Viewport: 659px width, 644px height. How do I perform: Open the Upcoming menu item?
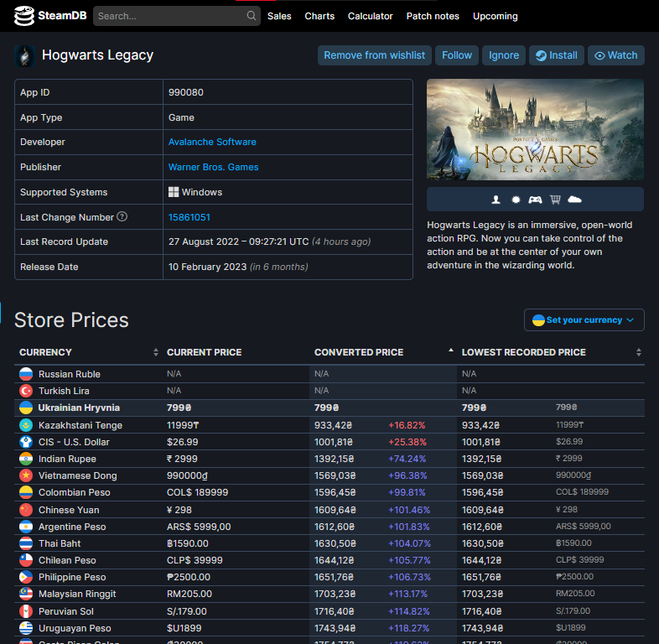pyautogui.click(x=496, y=16)
